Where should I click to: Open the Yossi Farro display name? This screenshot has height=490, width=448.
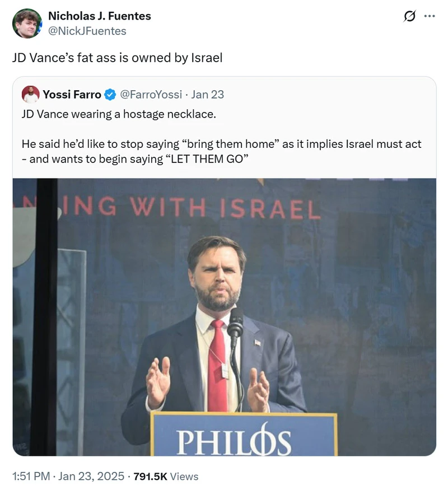coord(72,95)
